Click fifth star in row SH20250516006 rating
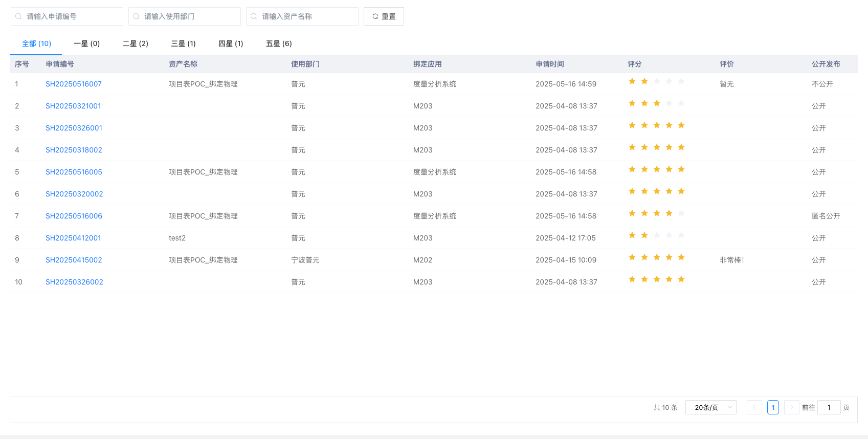This screenshot has width=868, height=439. [x=681, y=213]
